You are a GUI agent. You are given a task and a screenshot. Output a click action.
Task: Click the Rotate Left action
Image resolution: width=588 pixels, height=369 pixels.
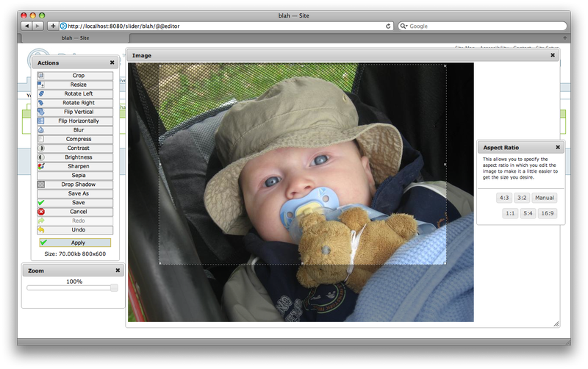[78, 94]
